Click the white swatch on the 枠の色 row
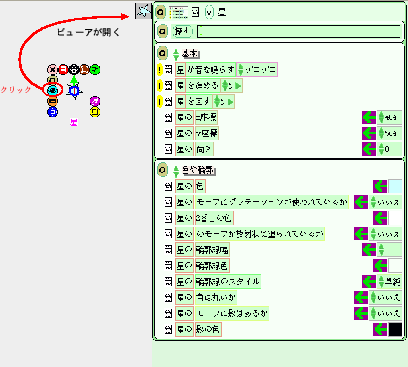 click(395, 266)
